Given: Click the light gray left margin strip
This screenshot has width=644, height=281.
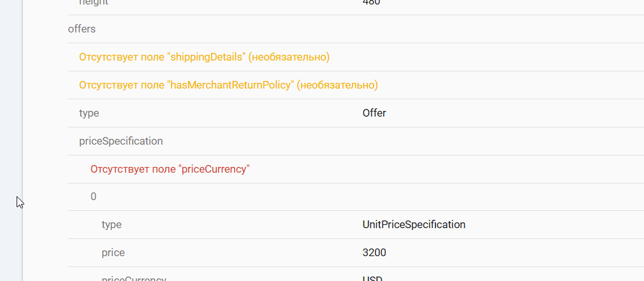Looking at the screenshot, I should coord(11,127).
